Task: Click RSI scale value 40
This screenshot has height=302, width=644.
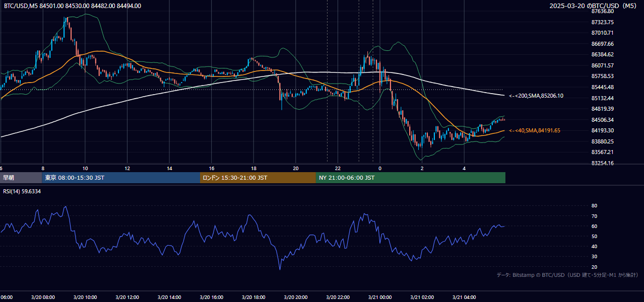Action: (594, 246)
